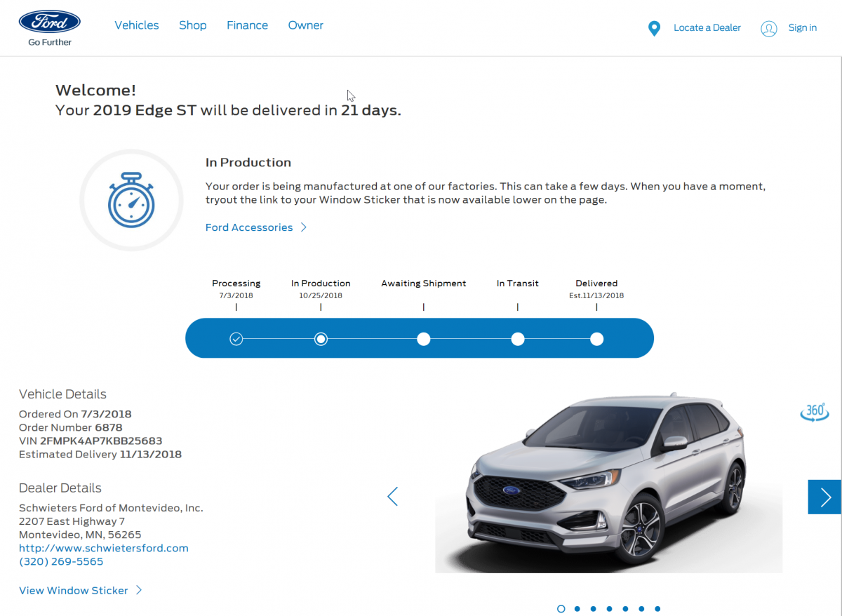Click the Delivered Est.11/13/2018 label
Screen dimensions: 842x616
click(x=596, y=289)
